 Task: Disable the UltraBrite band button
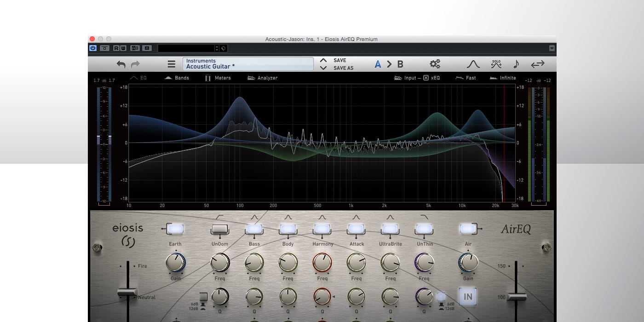tap(390, 229)
